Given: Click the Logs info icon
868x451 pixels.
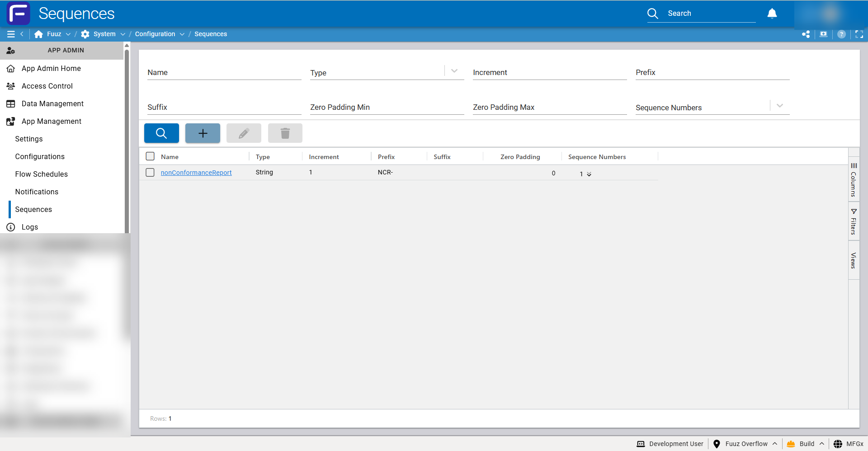Looking at the screenshot, I should point(11,227).
